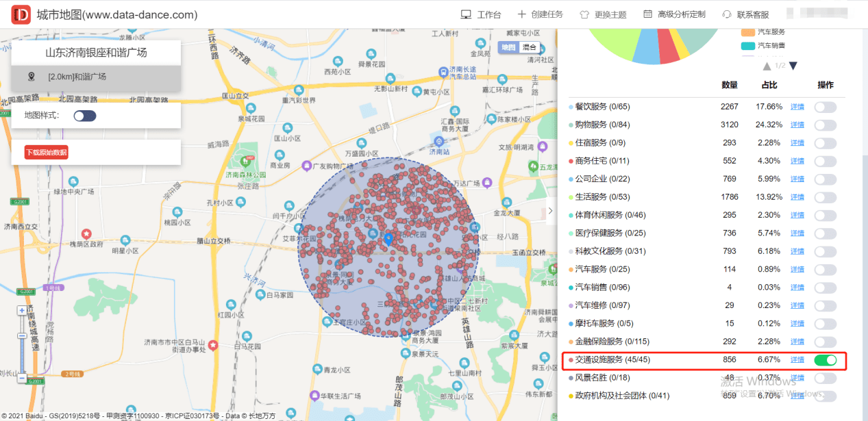This screenshot has height=421, width=868.
Task: Click the location pin icon beside 和谐广场
Action: (x=32, y=77)
